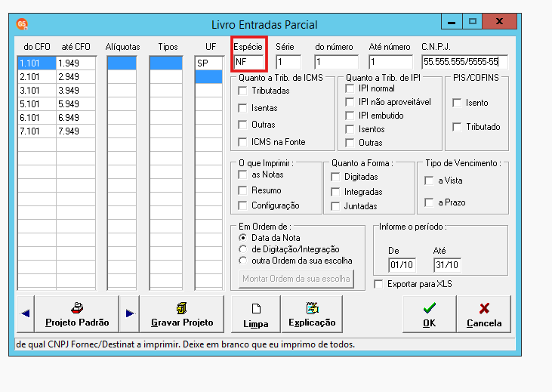Check Isentos under Trib. de IPI

[x=350, y=129]
